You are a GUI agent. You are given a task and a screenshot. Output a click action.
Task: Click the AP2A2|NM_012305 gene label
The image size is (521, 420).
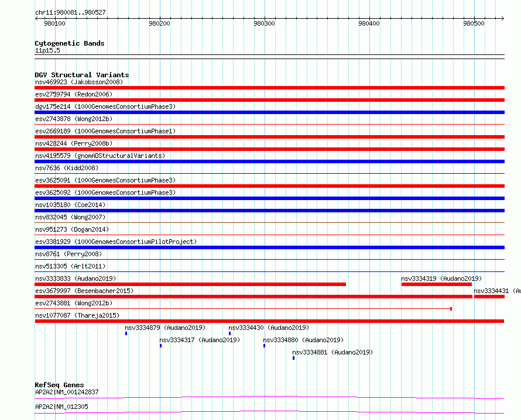[62, 407]
